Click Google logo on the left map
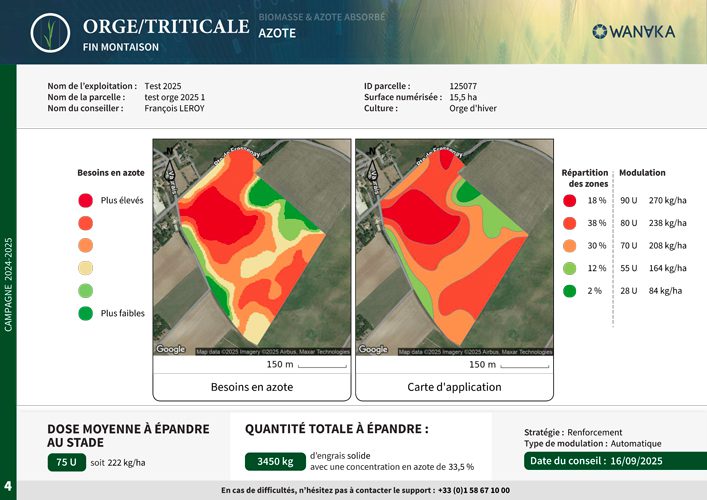 (x=170, y=349)
